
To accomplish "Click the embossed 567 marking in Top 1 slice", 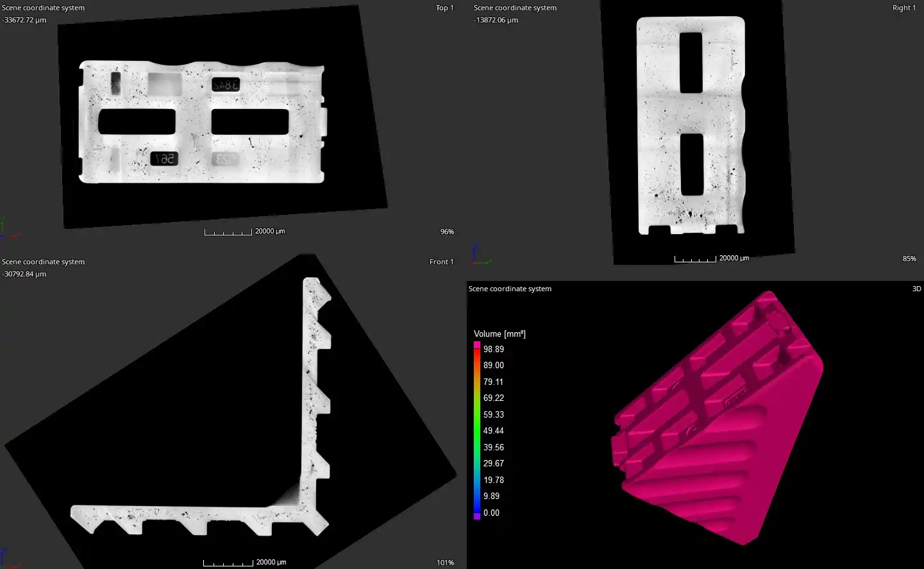I will [x=165, y=158].
